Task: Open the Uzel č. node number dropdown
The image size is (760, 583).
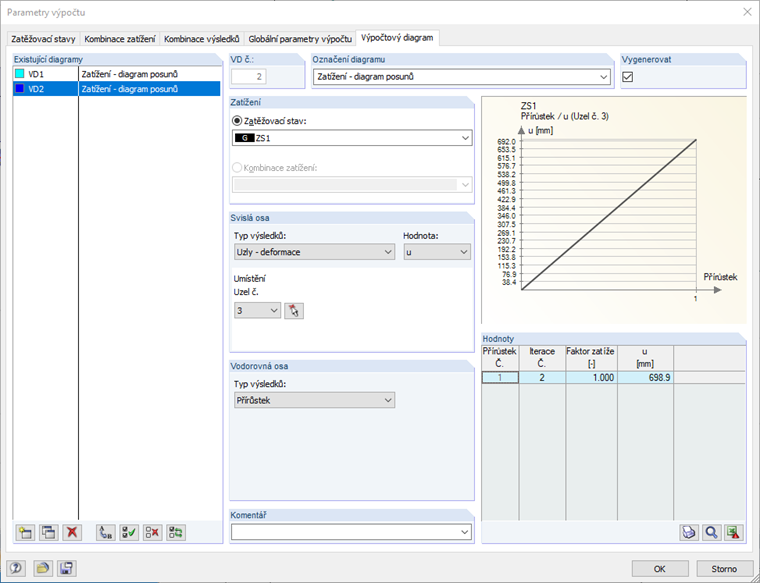Action: click(257, 311)
